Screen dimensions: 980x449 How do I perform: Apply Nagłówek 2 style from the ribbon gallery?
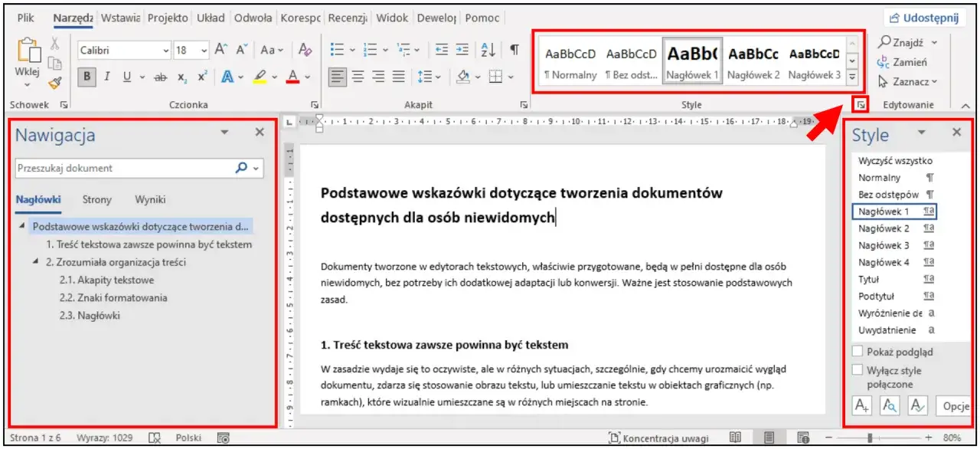click(x=753, y=63)
